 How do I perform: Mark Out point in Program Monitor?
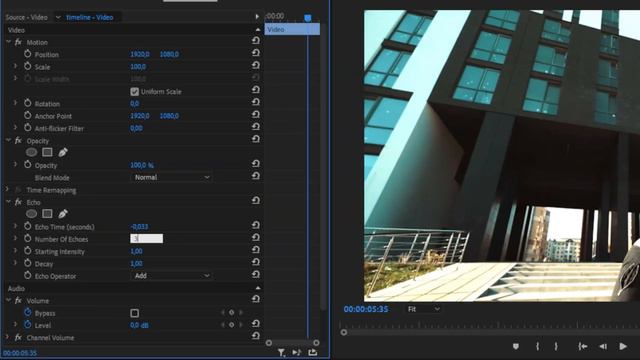(556, 346)
